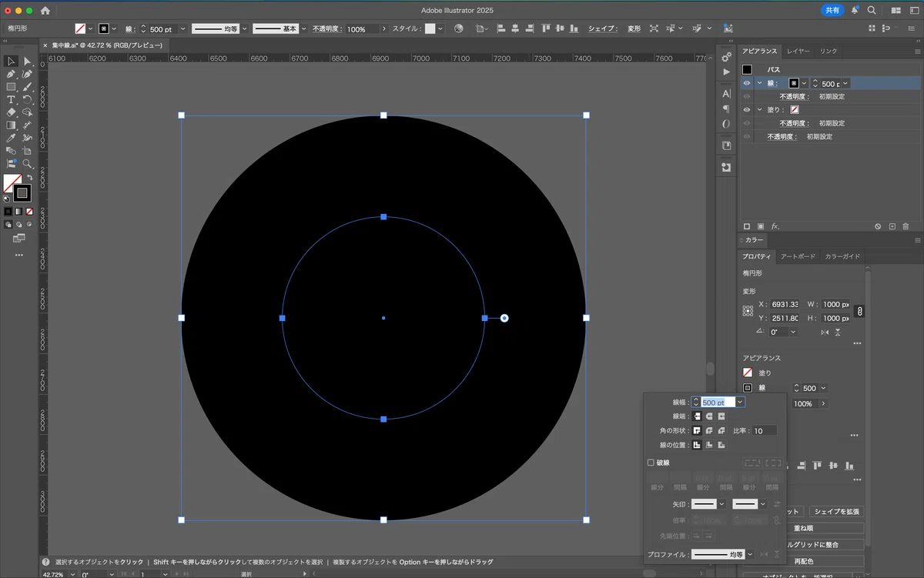Click the Appearance panel black thumbnail swatch
The image size is (924, 578).
click(747, 69)
